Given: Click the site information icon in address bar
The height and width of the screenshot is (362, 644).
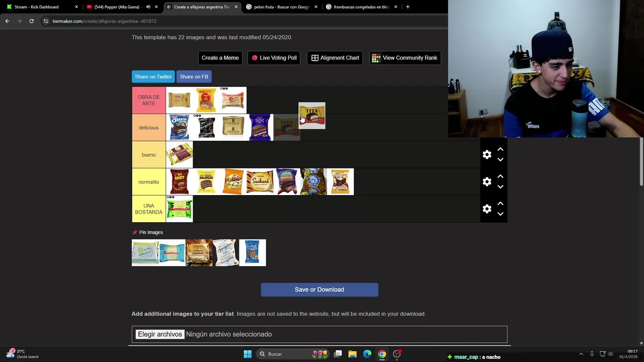Looking at the screenshot, I should click(x=46, y=21).
